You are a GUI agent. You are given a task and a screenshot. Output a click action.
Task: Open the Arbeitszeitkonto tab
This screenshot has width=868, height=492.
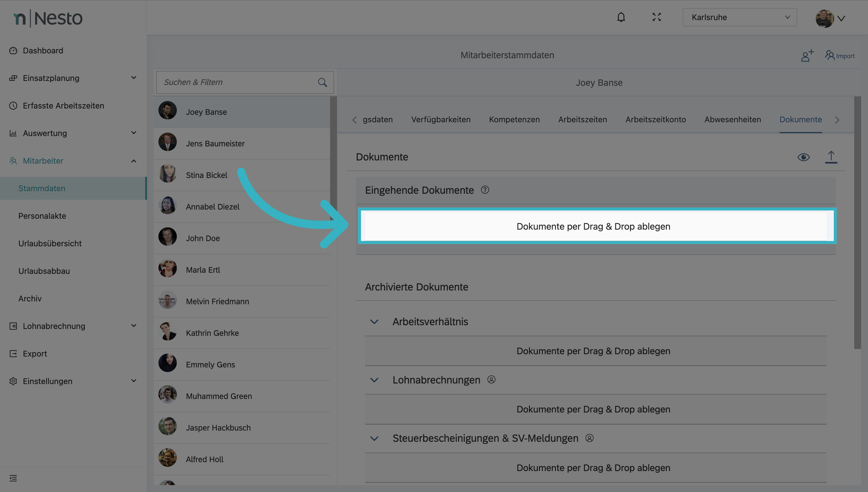click(x=656, y=120)
